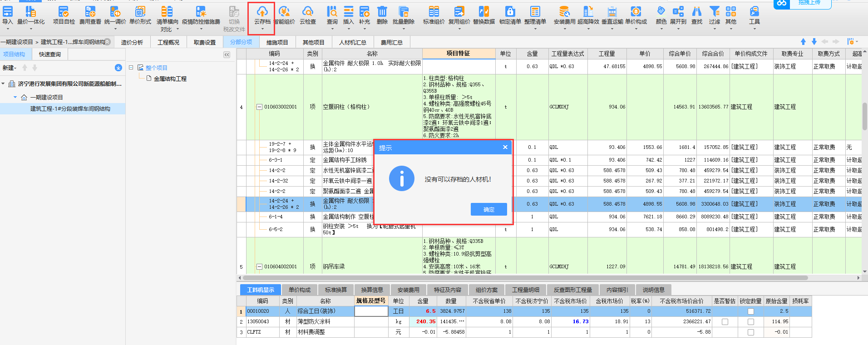Click the 查询 query icon
The width and height of the screenshot is (868, 345).
click(x=332, y=11)
